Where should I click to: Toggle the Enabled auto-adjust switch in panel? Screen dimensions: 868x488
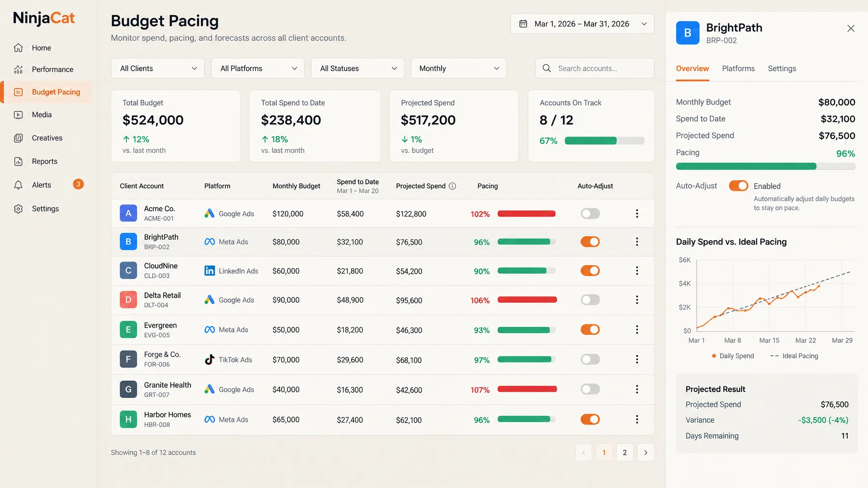pos(738,186)
